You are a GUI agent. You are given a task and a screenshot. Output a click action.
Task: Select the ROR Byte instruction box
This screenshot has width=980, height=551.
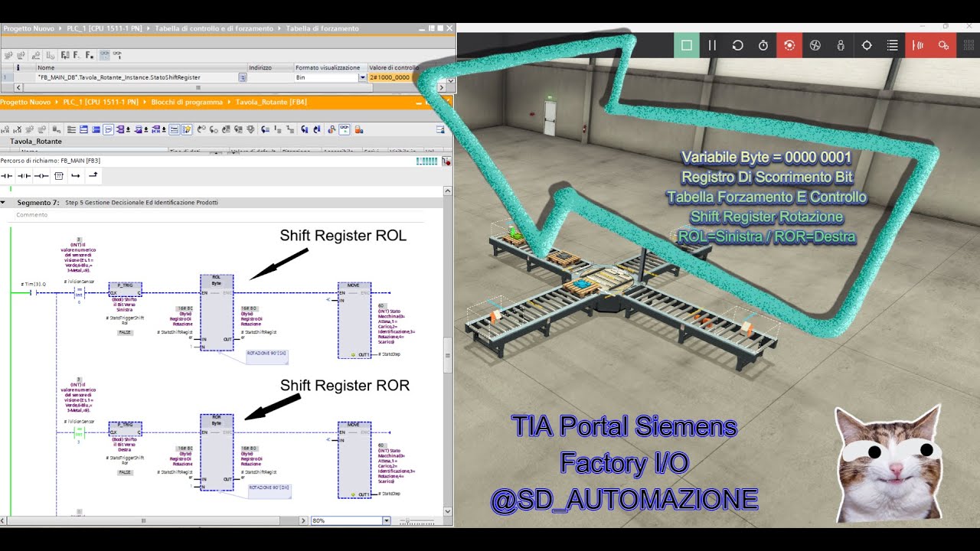pos(217,452)
